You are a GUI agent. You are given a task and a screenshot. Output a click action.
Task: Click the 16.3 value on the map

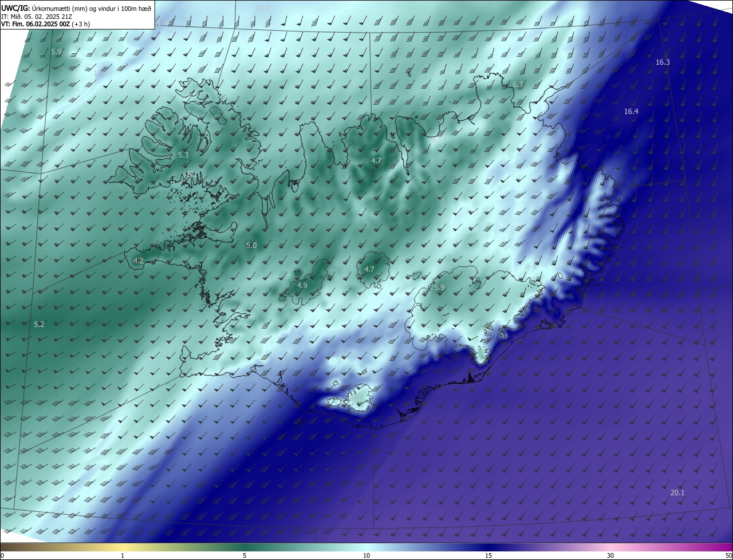663,62
